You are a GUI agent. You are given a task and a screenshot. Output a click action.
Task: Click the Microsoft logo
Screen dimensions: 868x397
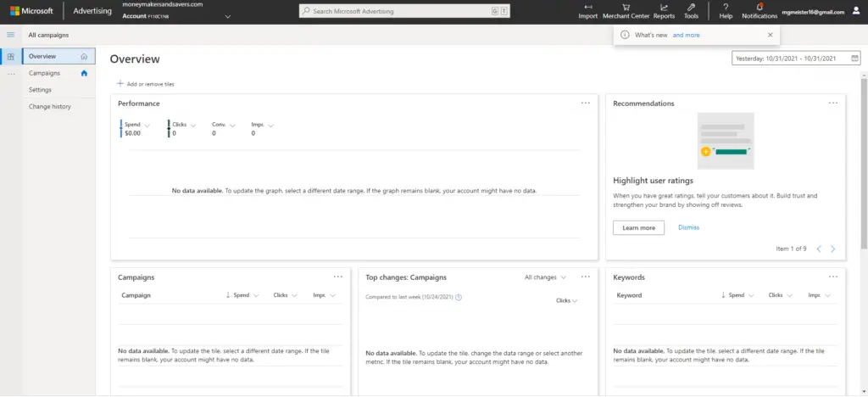tap(31, 11)
